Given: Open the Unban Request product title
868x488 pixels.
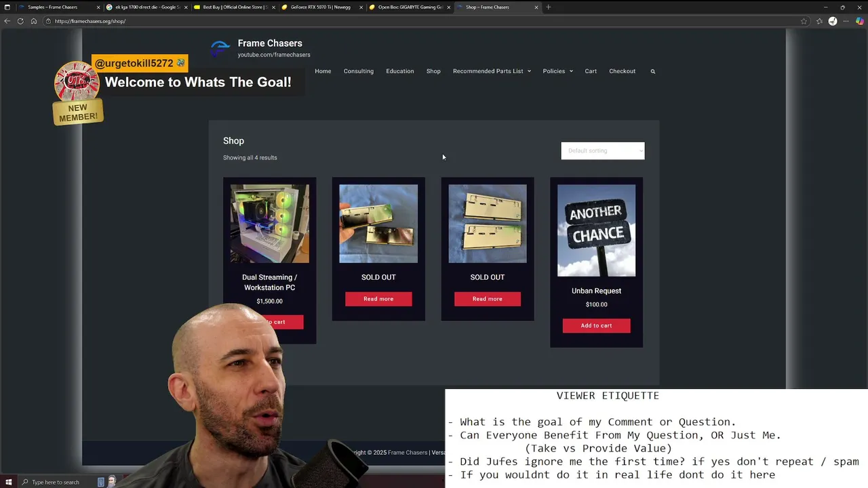Looking at the screenshot, I should pyautogui.click(x=596, y=291).
